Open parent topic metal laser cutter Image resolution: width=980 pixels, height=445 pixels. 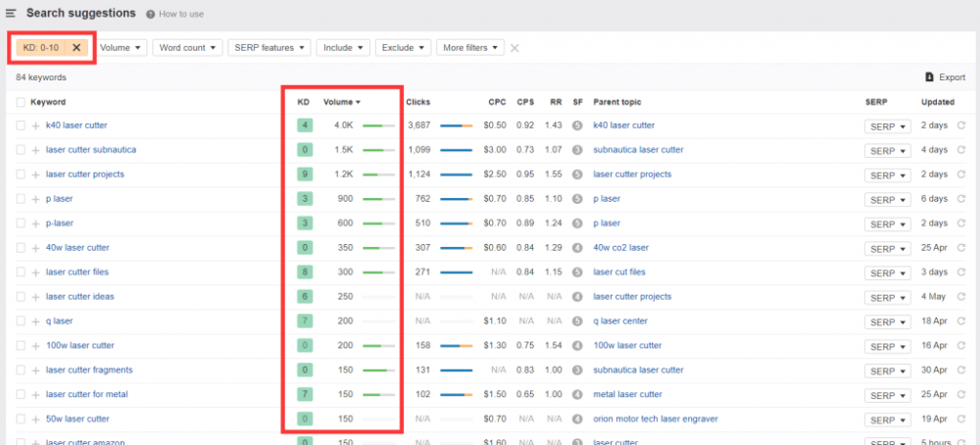click(x=627, y=395)
